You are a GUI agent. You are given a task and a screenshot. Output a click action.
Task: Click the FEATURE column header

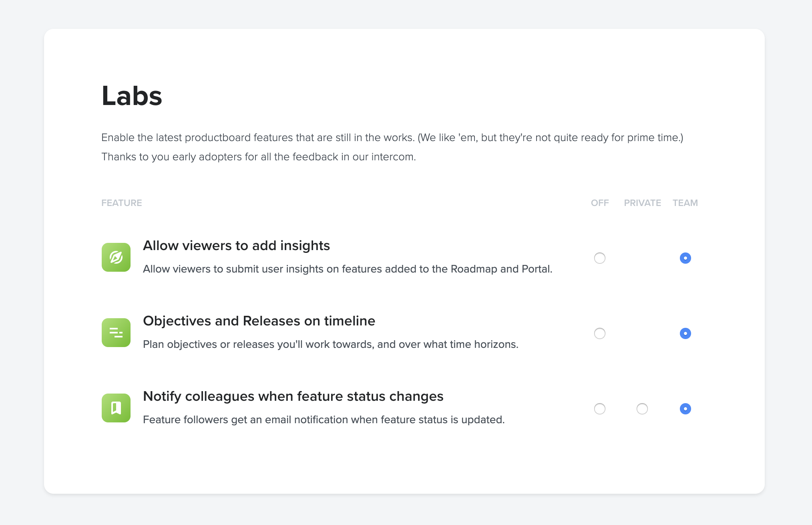tap(122, 203)
